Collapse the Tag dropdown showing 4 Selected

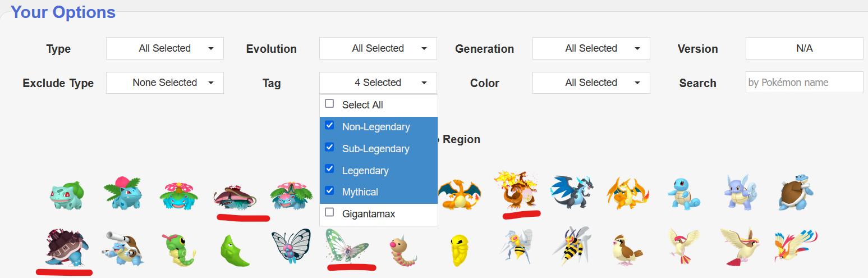point(378,83)
